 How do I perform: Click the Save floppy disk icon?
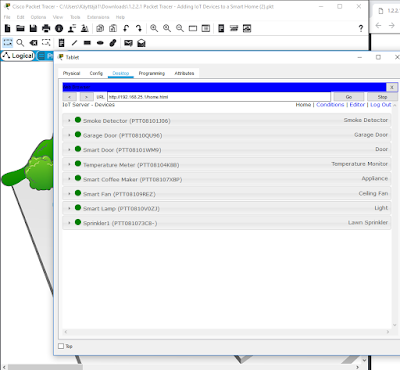(33, 29)
